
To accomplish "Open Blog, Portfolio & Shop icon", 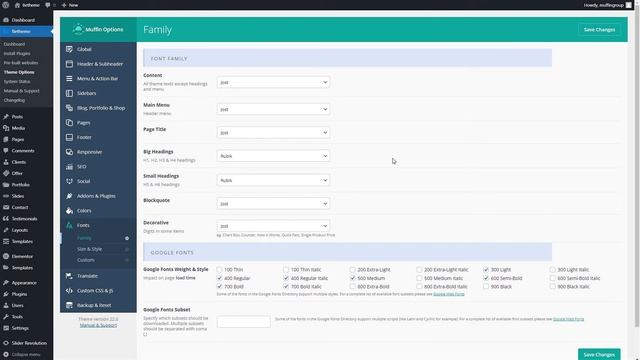I will pos(69,108).
